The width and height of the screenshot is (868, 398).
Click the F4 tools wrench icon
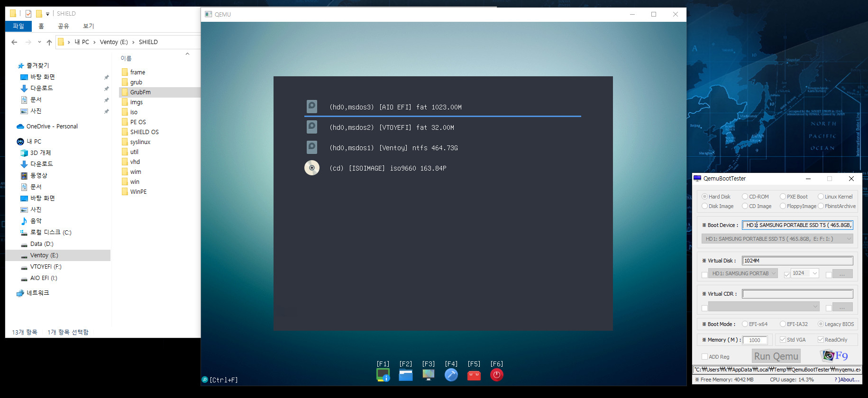pyautogui.click(x=451, y=375)
